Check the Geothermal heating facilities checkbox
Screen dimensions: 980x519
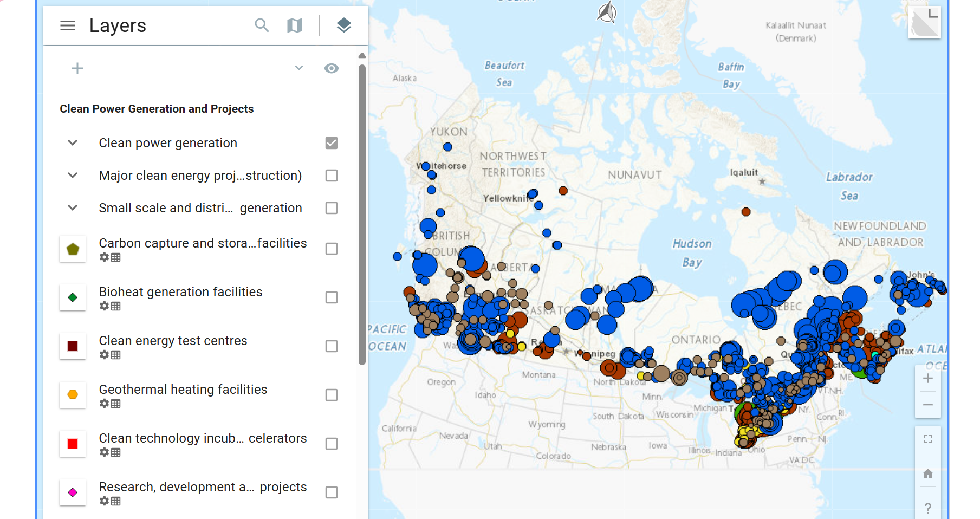click(331, 395)
